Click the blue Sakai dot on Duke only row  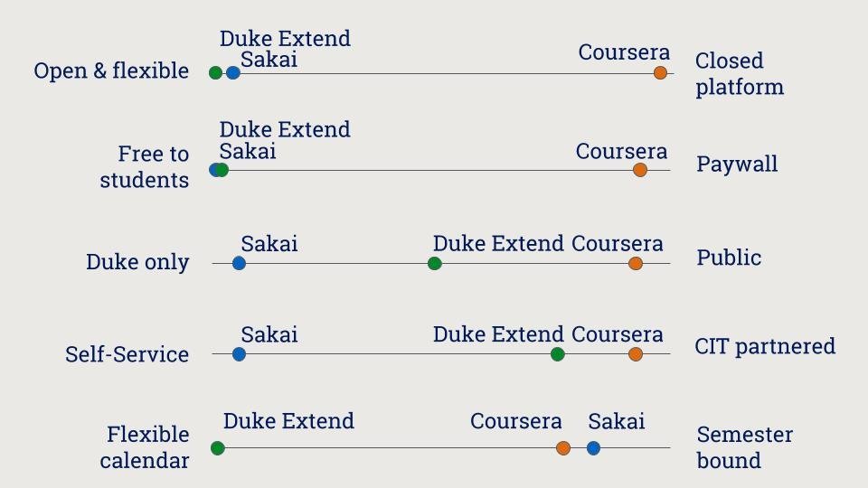(x=239, y=264)
